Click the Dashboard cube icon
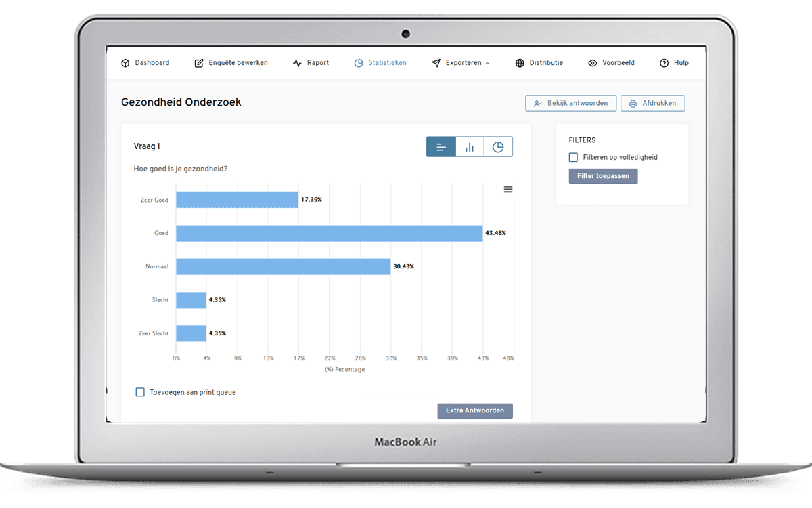 coord(125,63)
